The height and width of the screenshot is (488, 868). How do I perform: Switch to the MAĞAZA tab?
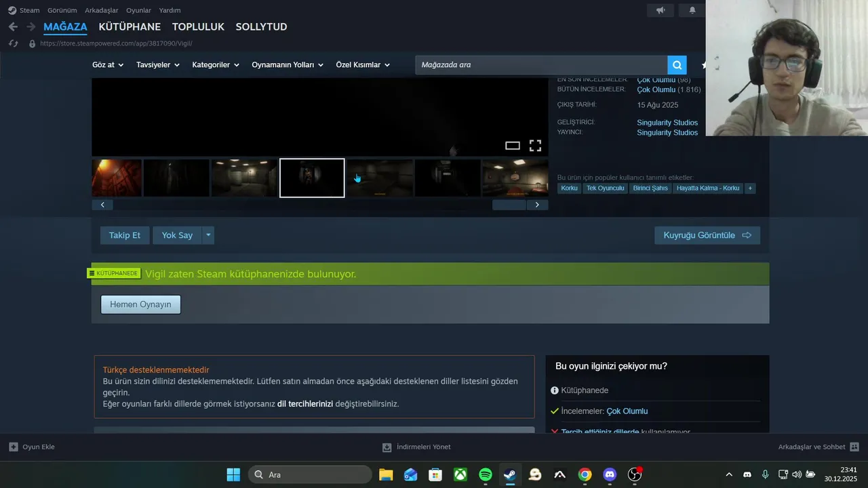pos(65,26)
